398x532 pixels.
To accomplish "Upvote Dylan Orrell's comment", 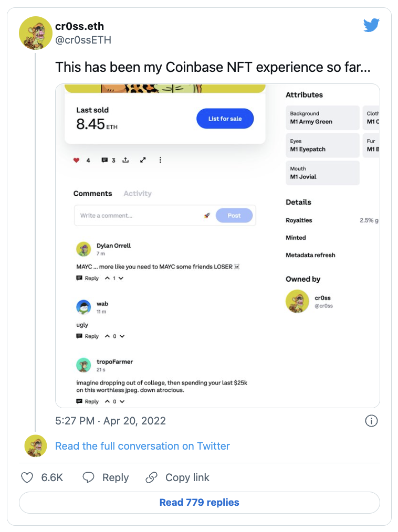I will 107,279.
